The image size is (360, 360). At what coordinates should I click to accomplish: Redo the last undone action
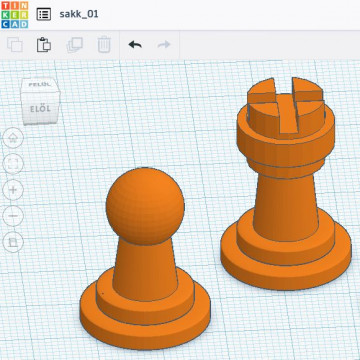point(164,45)
